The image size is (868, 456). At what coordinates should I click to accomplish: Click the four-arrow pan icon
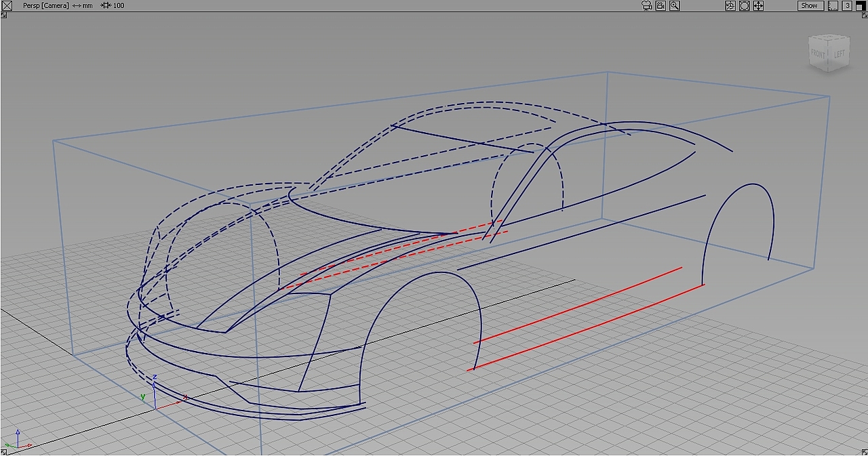tap(758, 5)
